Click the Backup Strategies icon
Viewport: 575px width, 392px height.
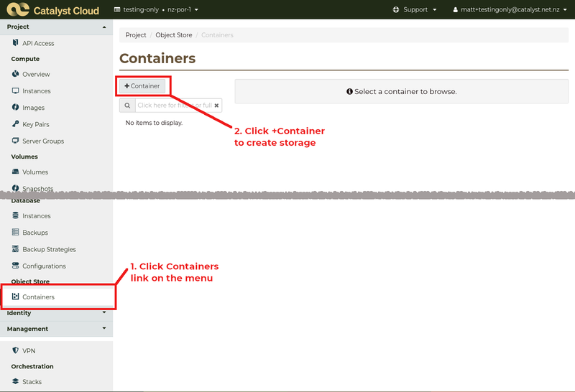pos(15,248)
